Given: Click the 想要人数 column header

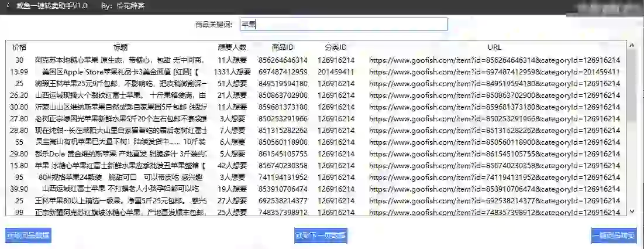Looking at the screenshot, I should pyautogui.click(x=232, y=47).
